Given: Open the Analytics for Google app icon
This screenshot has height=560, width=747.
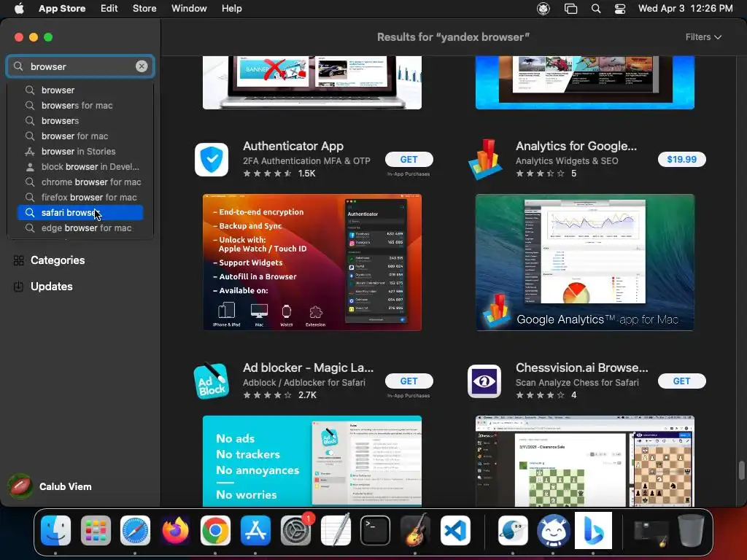Looking at the screenshot, I should pos(484,160).
